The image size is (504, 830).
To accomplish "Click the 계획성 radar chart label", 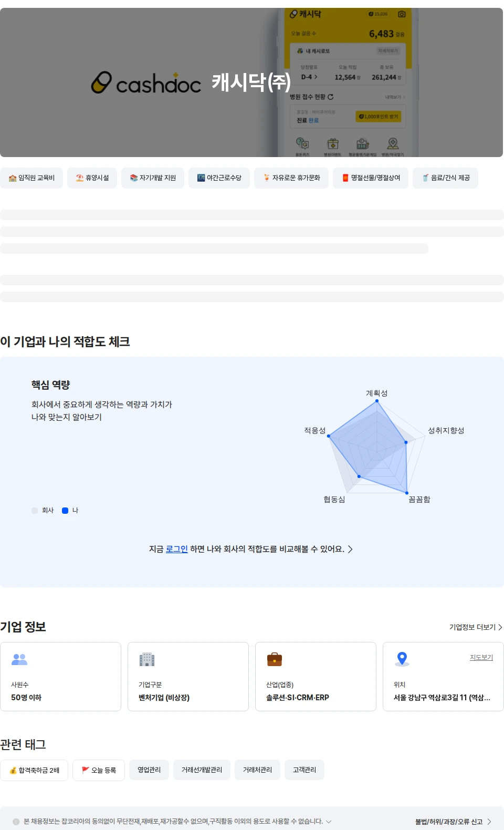I will pyautogui.click(x=376, y=393).
